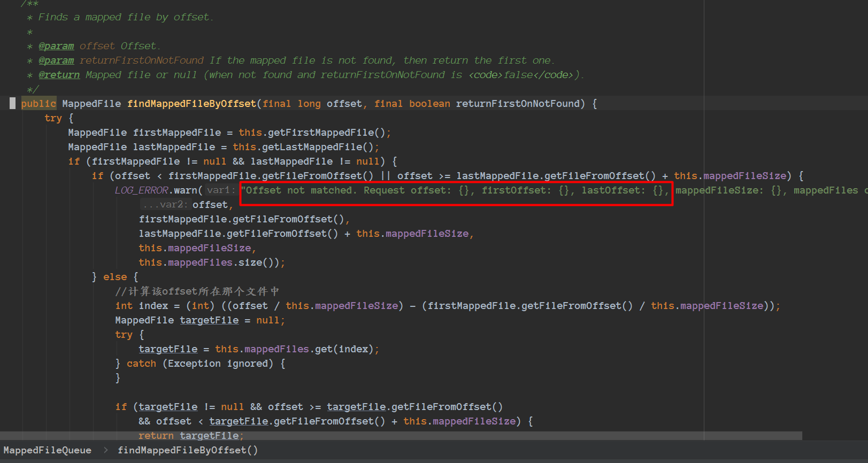Click the 'offset,' argument after the var2 hint

(212, 205)
